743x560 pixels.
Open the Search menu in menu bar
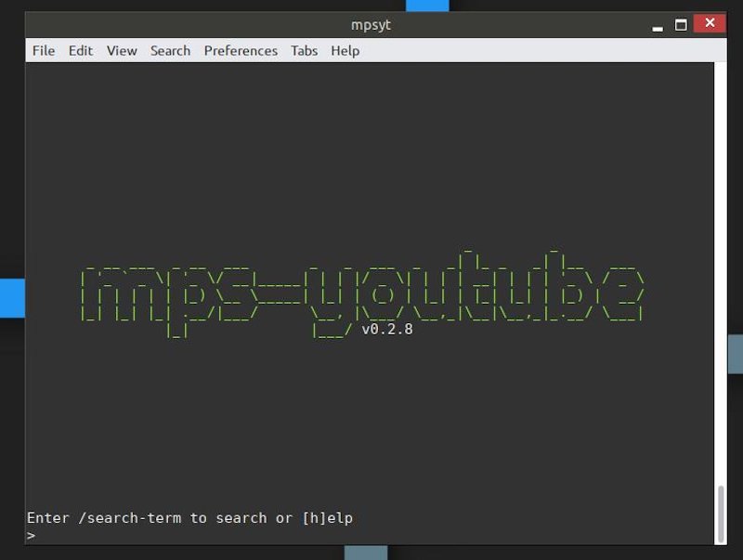(170, 51)
